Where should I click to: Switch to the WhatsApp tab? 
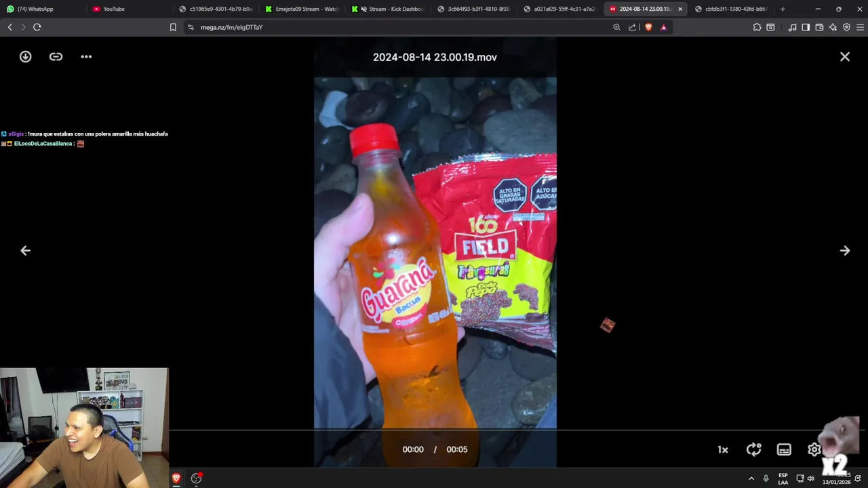pyautogui.click(x=42, y=9)
